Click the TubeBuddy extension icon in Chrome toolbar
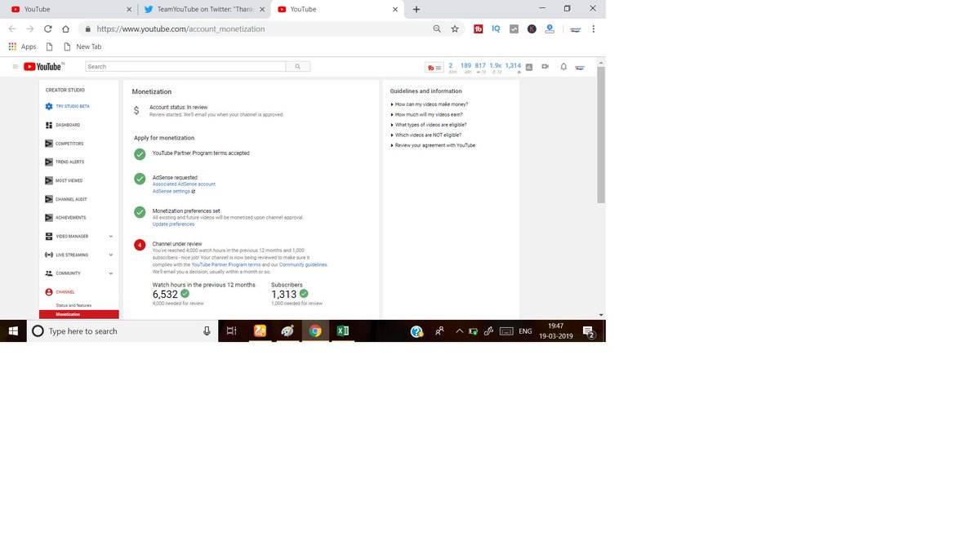This screenshot has width=980, height=550. pos(479,29)
